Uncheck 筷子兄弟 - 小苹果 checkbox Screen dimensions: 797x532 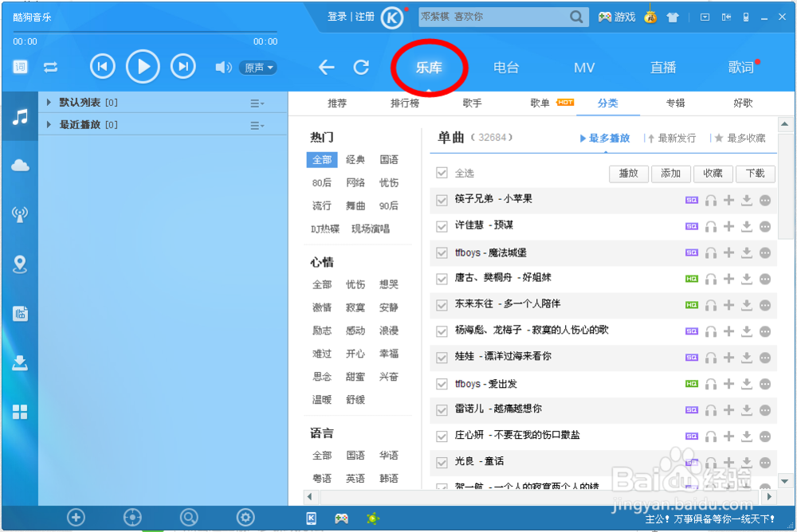pos(442,200)
